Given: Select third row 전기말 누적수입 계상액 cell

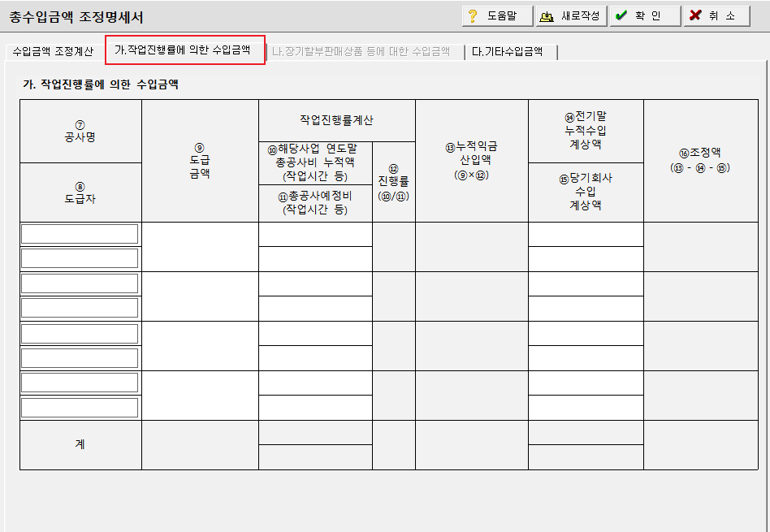Looking at the screenshot, I should pyautogui.click(x=586, y=334).
